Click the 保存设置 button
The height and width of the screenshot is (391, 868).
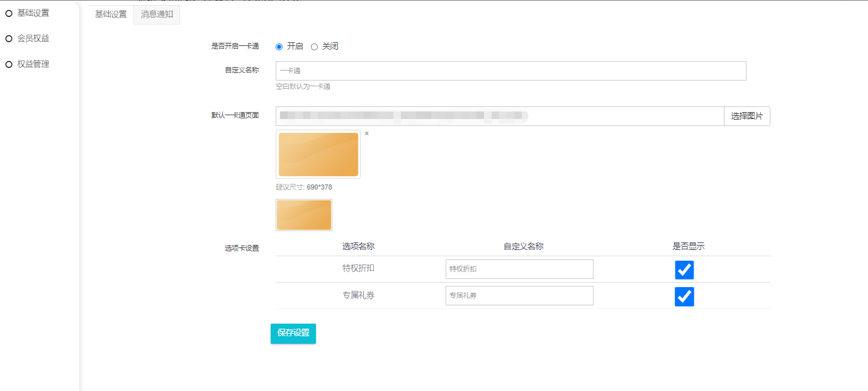(293, 333)
